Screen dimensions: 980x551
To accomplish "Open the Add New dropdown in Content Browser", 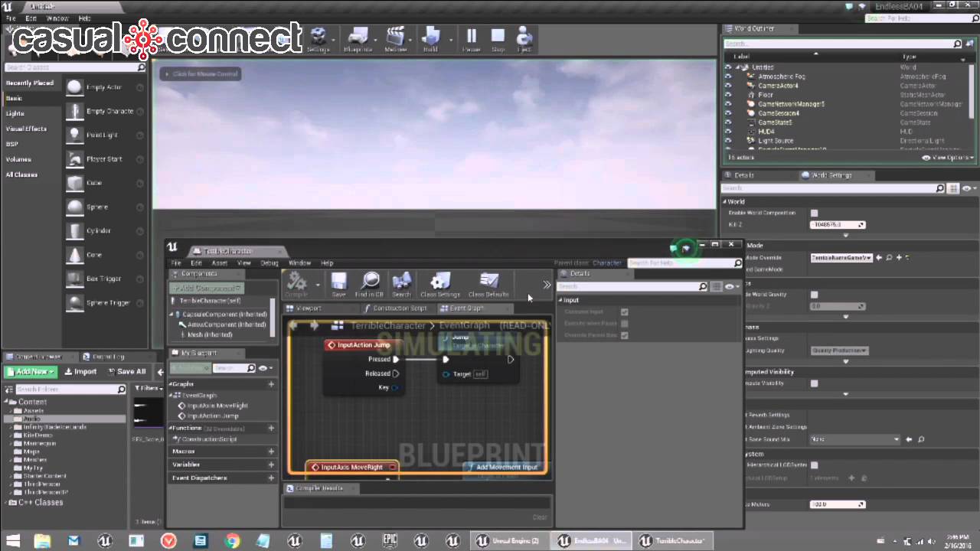I will (31, 371).
